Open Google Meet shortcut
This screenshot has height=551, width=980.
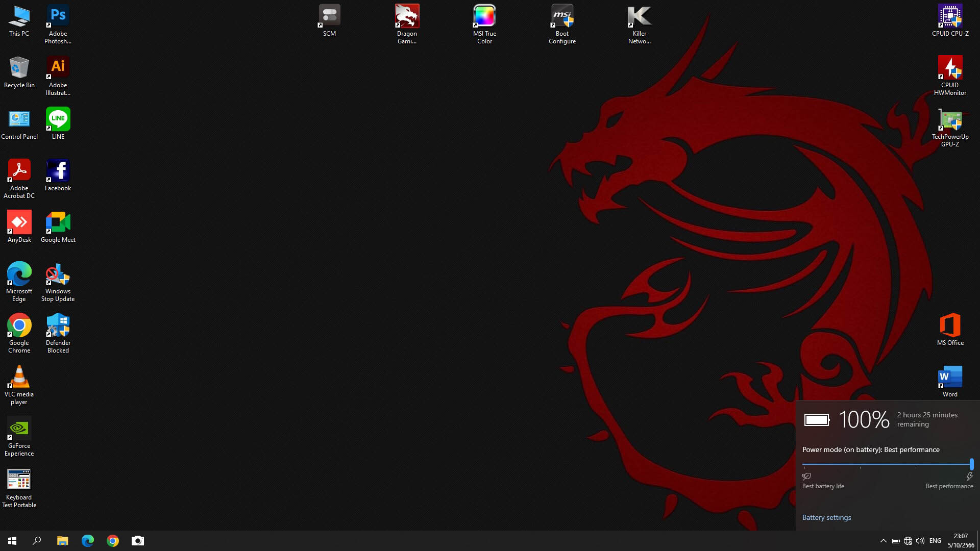58,227
